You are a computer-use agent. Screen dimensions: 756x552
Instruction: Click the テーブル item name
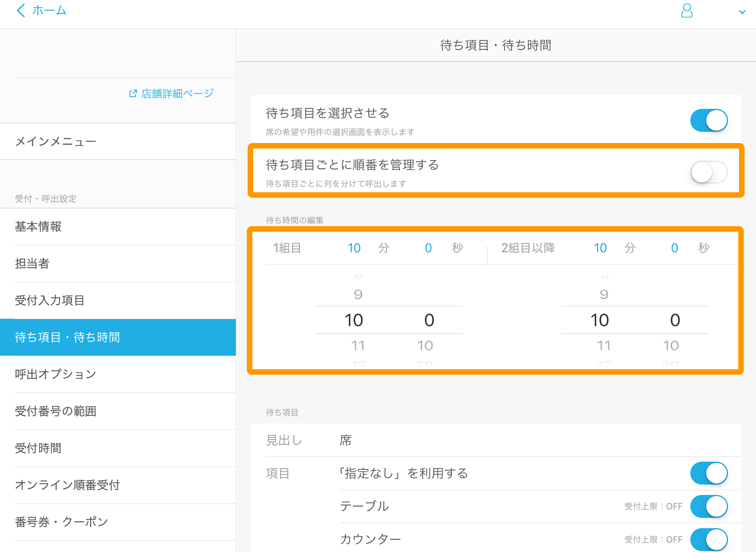(364, 506)
